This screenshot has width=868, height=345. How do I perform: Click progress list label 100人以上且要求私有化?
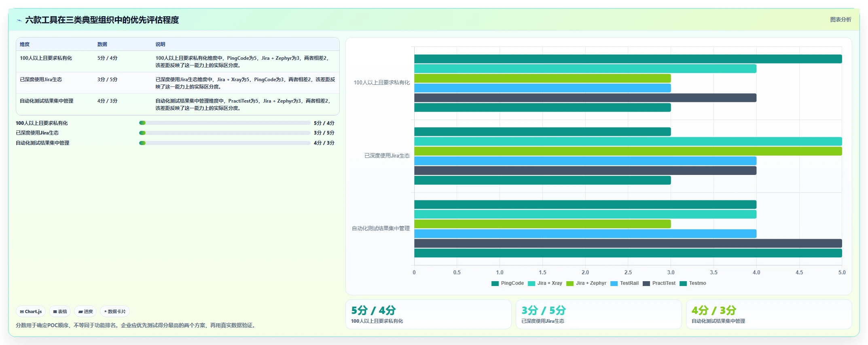[x=42, y=123]
